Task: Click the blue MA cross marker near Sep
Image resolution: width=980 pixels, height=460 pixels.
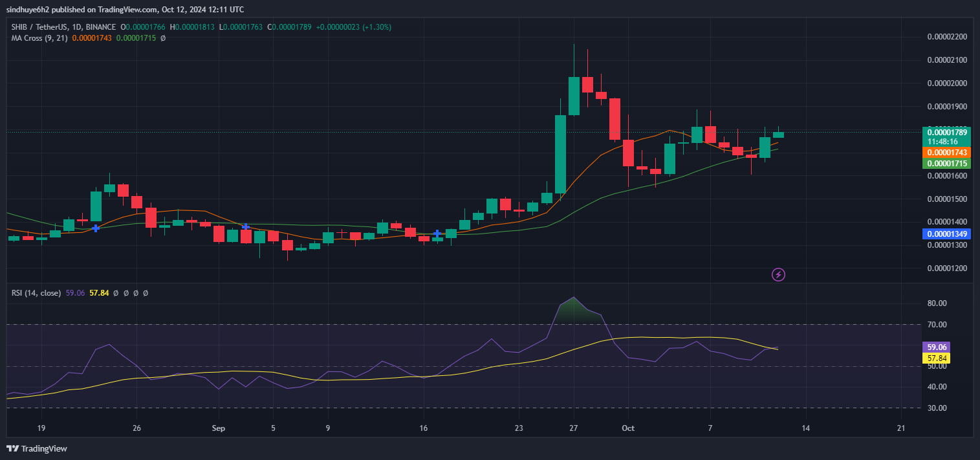Action: tap(246, 226)
